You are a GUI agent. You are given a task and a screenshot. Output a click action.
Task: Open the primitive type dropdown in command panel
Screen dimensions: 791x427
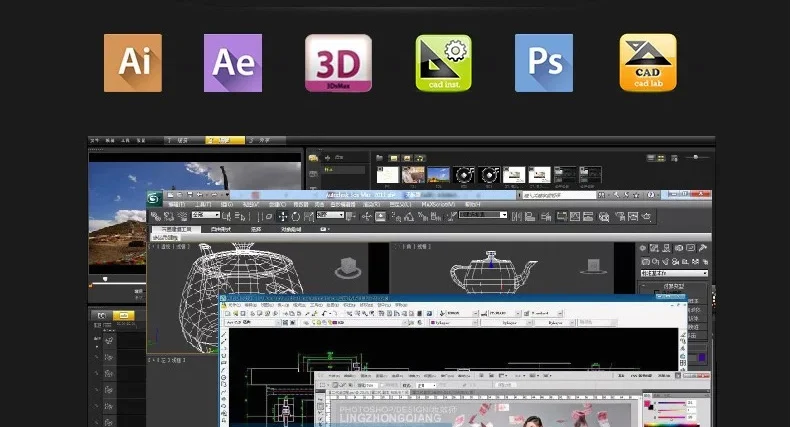(674, 273)
